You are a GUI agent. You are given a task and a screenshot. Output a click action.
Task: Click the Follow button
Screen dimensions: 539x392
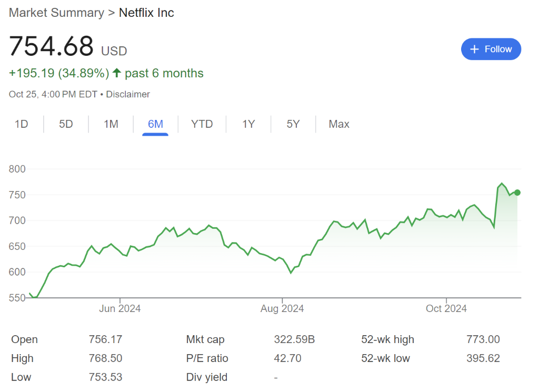(x=491, y=49)
